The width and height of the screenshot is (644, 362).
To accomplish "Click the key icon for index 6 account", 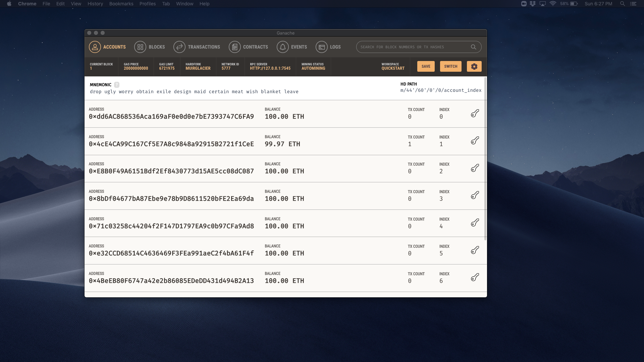I will [x=475, y=278].
